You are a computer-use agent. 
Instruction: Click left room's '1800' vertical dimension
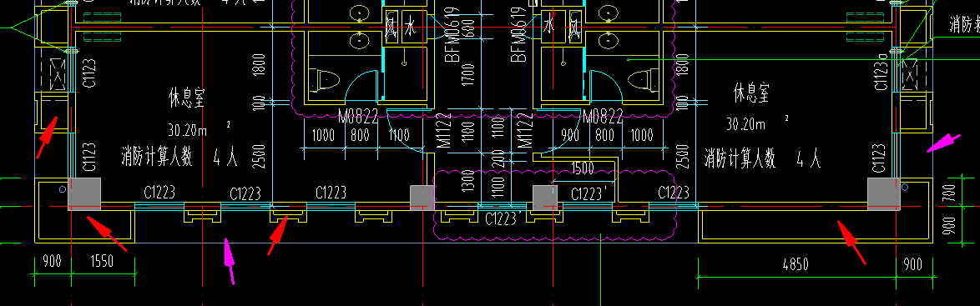[x=259, y=66]
